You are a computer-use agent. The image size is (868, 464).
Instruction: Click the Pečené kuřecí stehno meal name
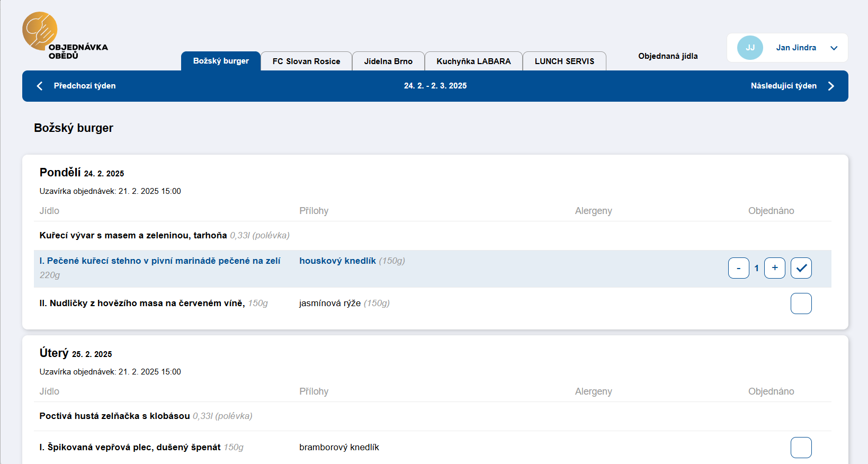pyautogui.click(x=160, y=261)
